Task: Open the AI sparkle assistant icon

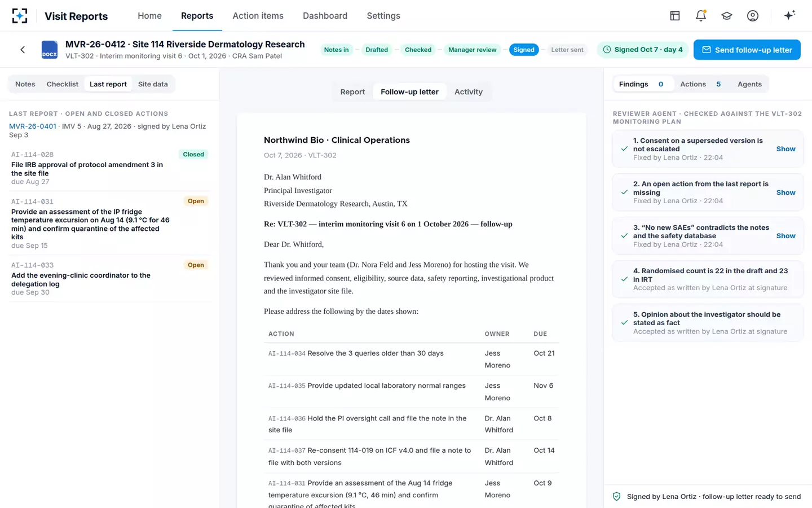Action: (x=789, y=15)
